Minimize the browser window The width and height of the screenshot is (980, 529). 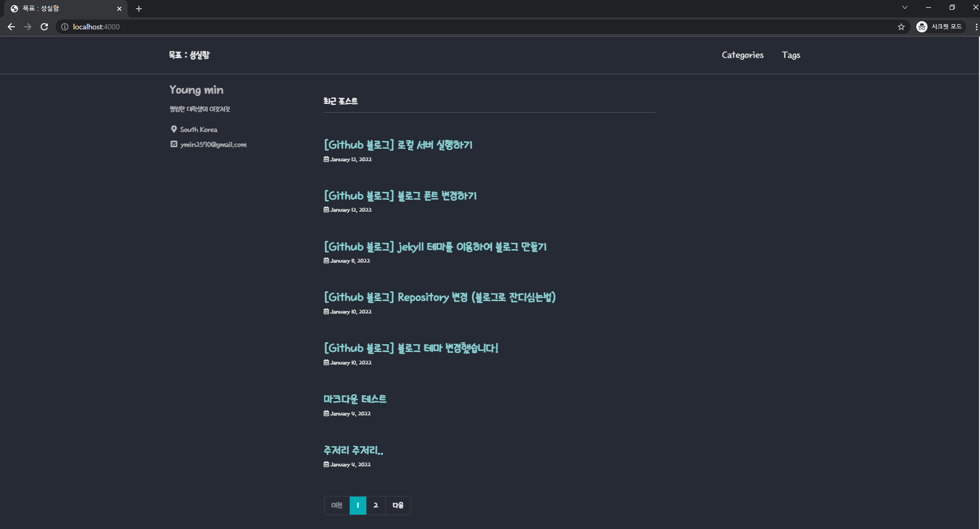(929, 7)
